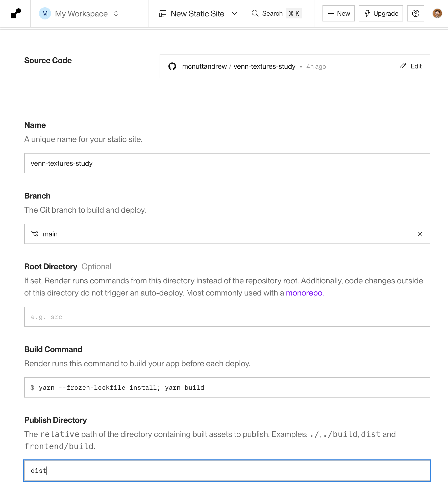The width and height of the screenshot is (448, 491).
Task: Click the workspace avatar letter M
Action: coord(45,13)
